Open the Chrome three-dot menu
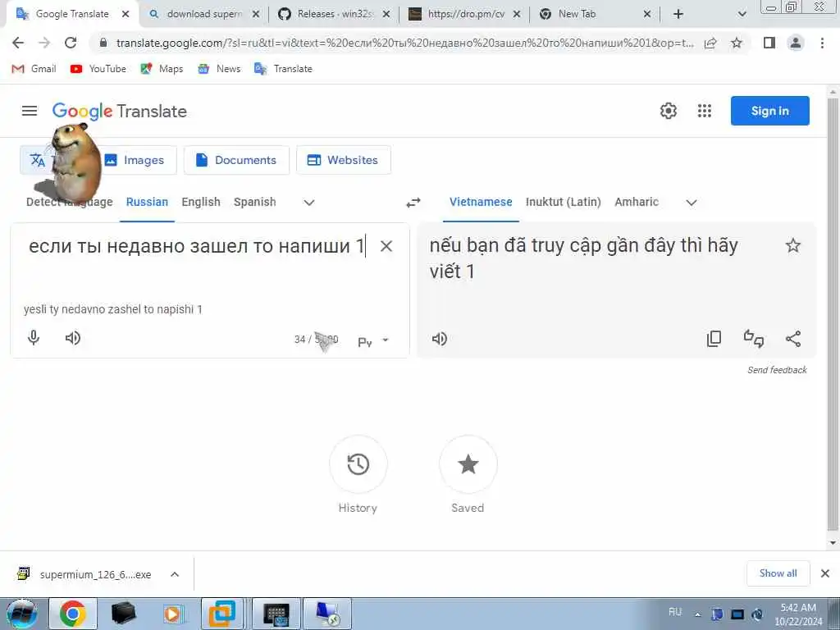Viewport: 840px width, 630px height. pos(822,43)
